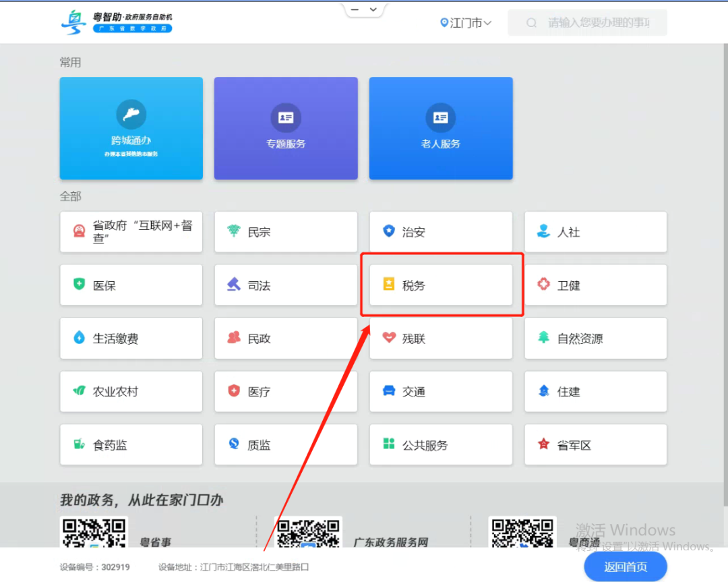Select the 税务 (Tax) service icon
Screen dimensions: 728x582
point(441,285)
